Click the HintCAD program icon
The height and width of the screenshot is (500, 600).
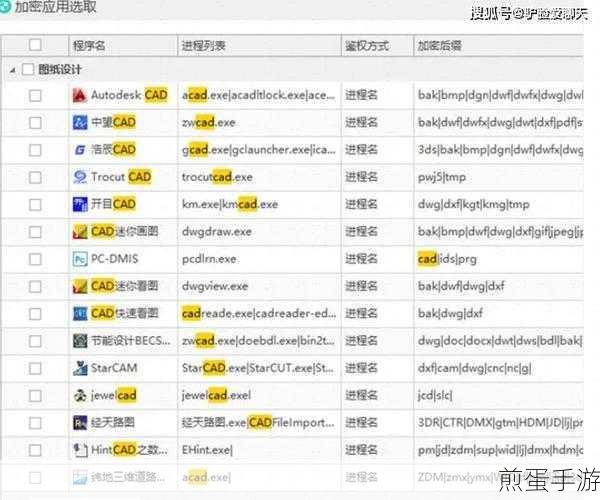tap(80, 450)
